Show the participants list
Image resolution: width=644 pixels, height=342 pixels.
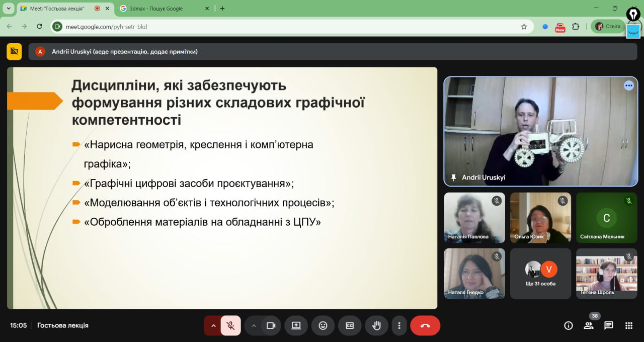pyautogui.click(x=588, y=325)
